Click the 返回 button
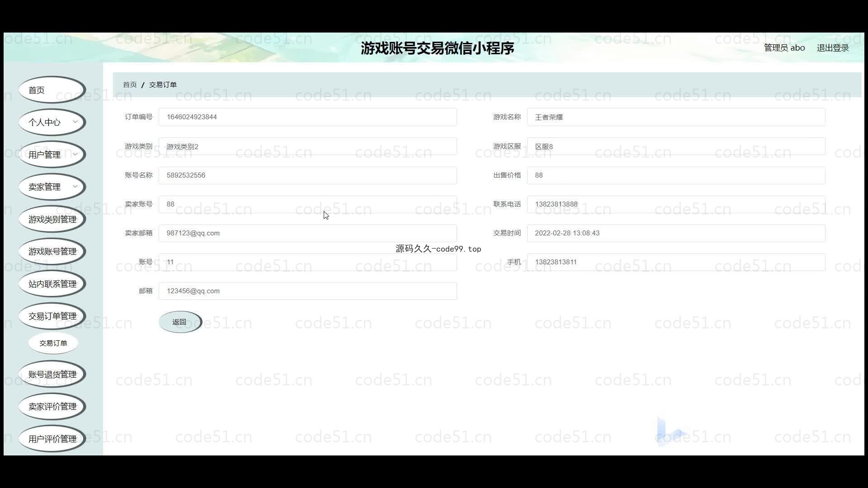This screenshot has width=868, height=488. pos(180,322)
